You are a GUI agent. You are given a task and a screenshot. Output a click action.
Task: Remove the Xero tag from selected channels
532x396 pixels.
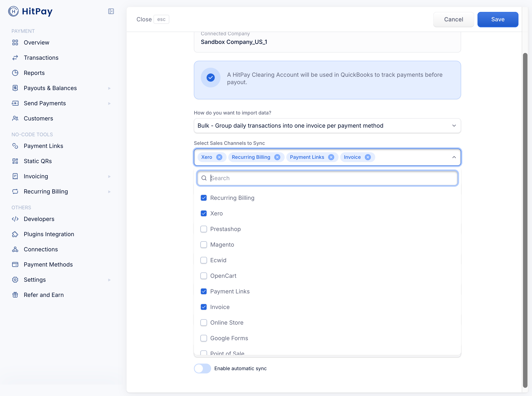pyautogui.click(x=219, y=157)
